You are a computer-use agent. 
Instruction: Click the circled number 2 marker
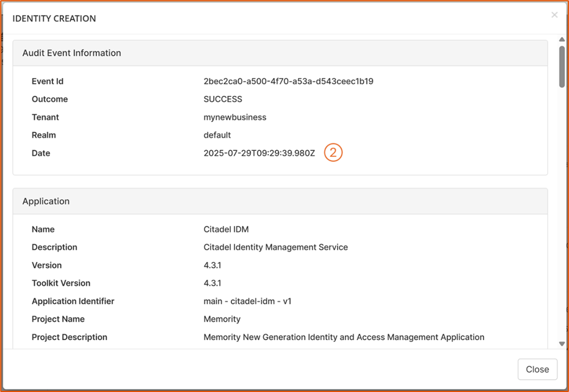pyautogui.click(x=333, y=153)
